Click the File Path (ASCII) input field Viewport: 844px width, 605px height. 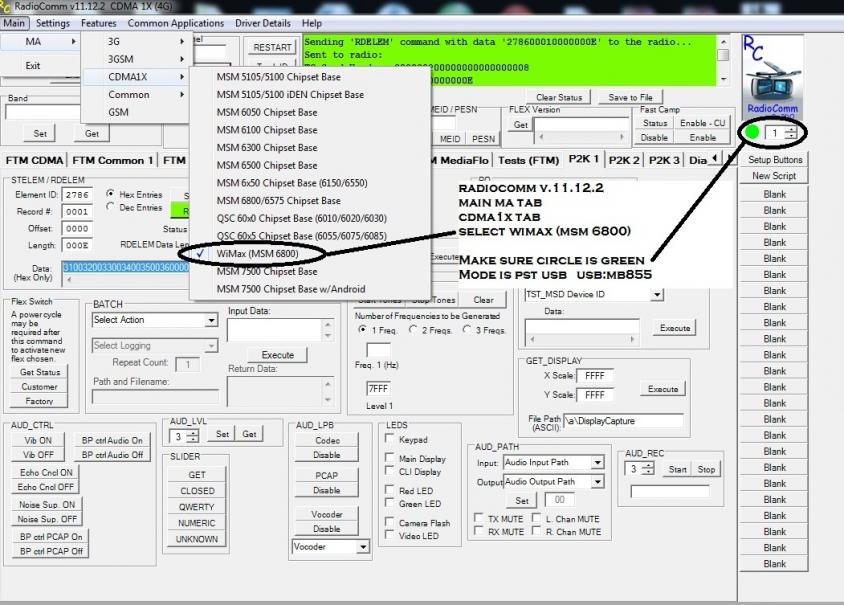(623, 421)
